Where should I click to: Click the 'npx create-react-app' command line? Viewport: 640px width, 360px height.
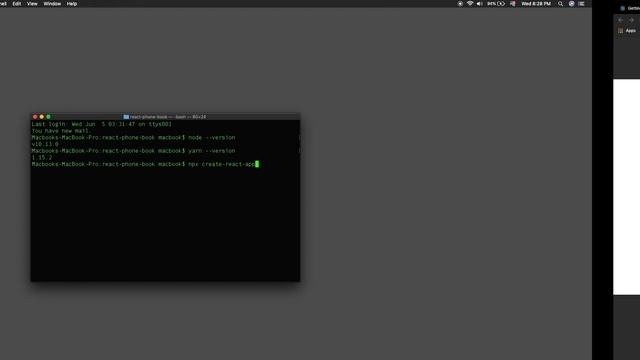143,164
